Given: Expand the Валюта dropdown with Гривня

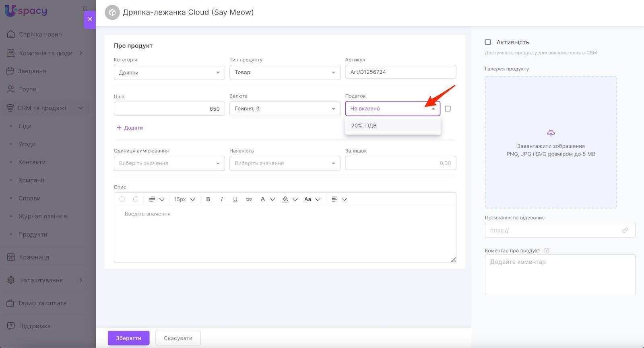Looking at the screenshot, I should point(285,109).
